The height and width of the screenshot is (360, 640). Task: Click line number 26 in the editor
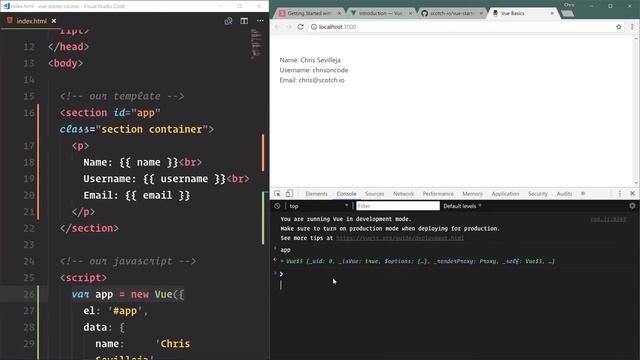pos(29,294)
